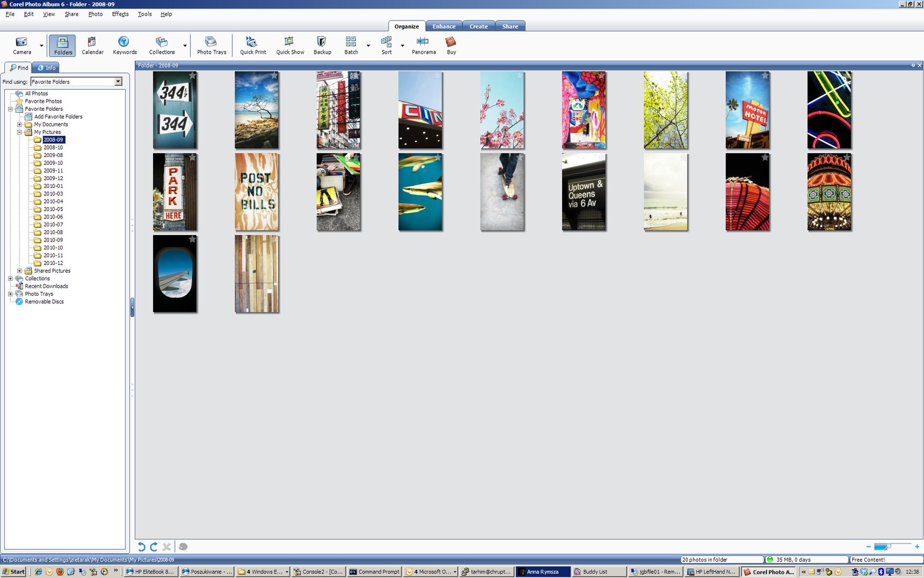Select the Post No Bills photo thumbnail
This screenshot has width=924, height=578.
point(257,192)
